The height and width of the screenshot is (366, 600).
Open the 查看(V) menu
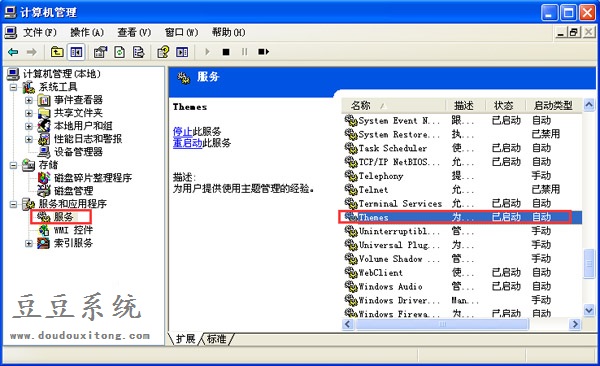click(x=134, y=33)
